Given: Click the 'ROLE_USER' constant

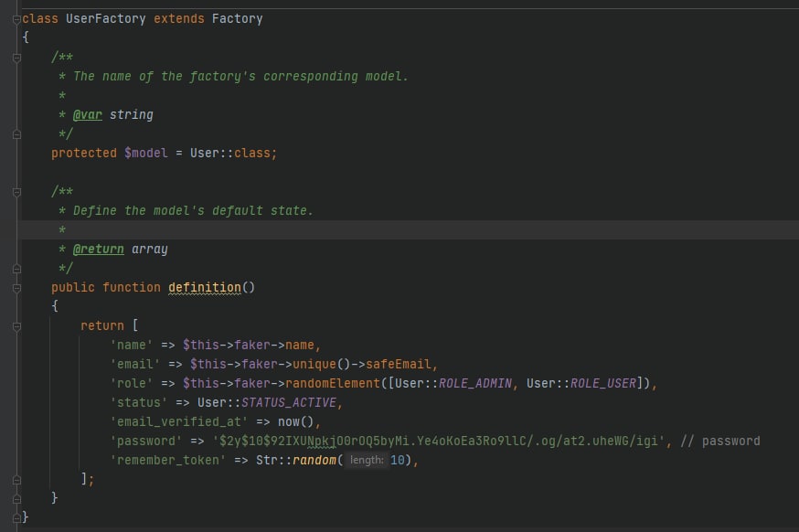Looking at the screenshot, I should point(602,383).
